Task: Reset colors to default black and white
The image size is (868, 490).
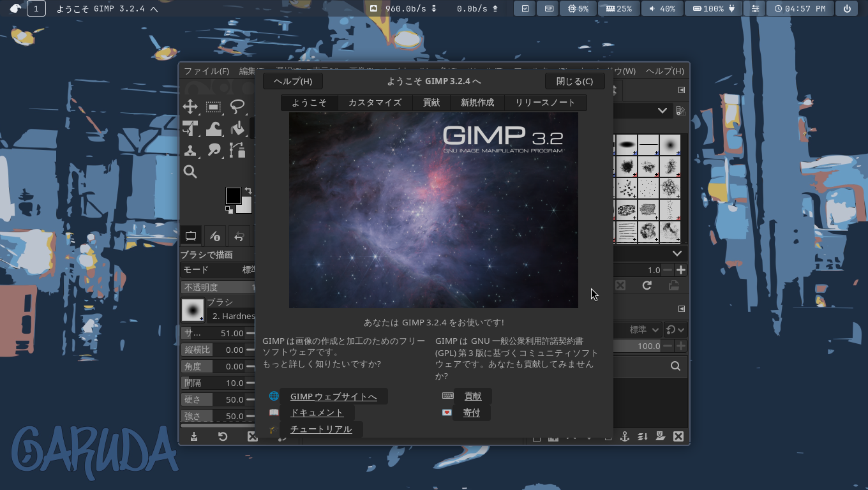Action: click(x=229, y=210)
